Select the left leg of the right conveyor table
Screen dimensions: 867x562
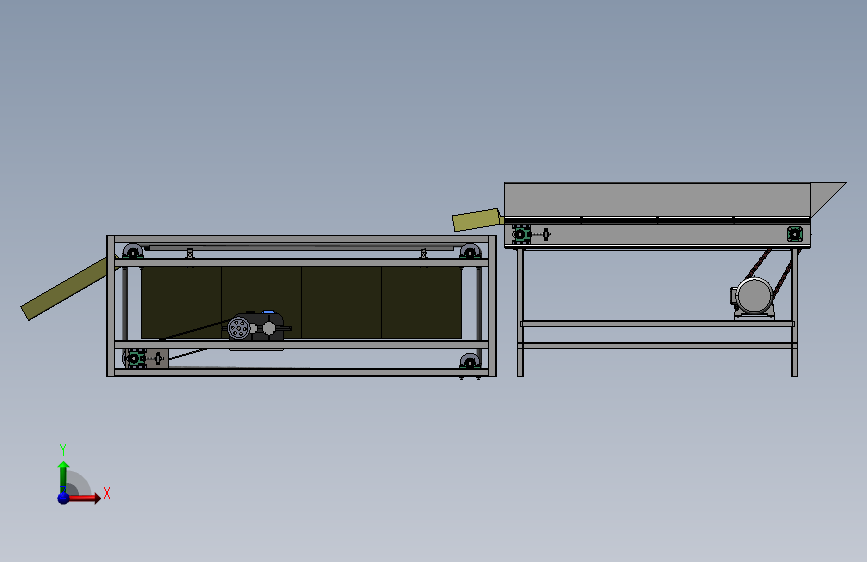(520, 313)
